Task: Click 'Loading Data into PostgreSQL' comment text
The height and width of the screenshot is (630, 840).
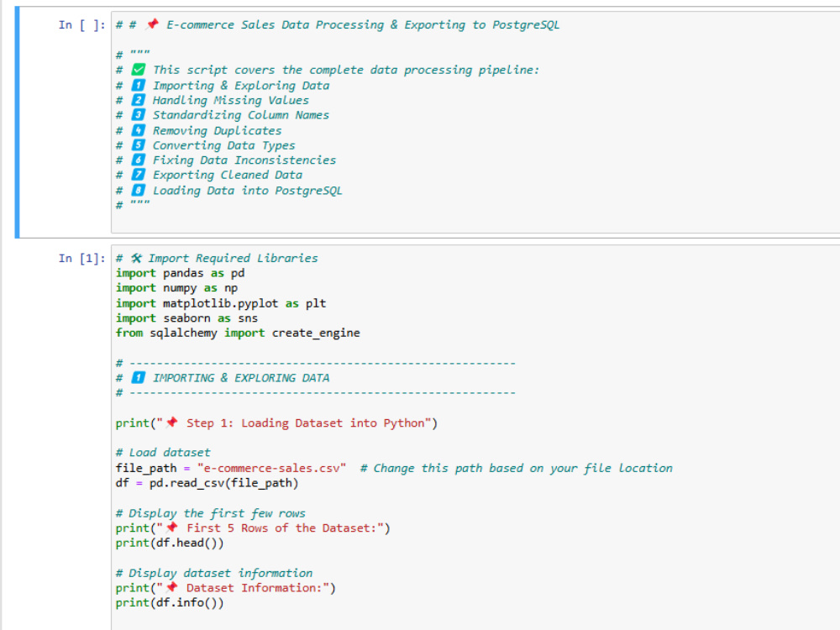Action: click(248, 191)
